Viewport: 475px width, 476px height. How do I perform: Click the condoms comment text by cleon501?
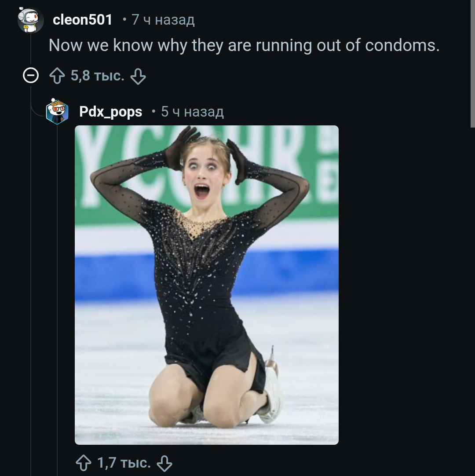coord(244,45)
